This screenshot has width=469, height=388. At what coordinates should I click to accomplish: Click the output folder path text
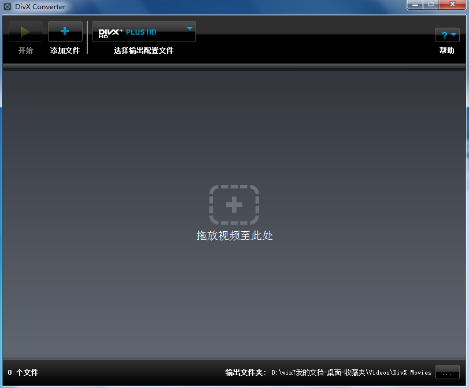[x=351, y=372]
